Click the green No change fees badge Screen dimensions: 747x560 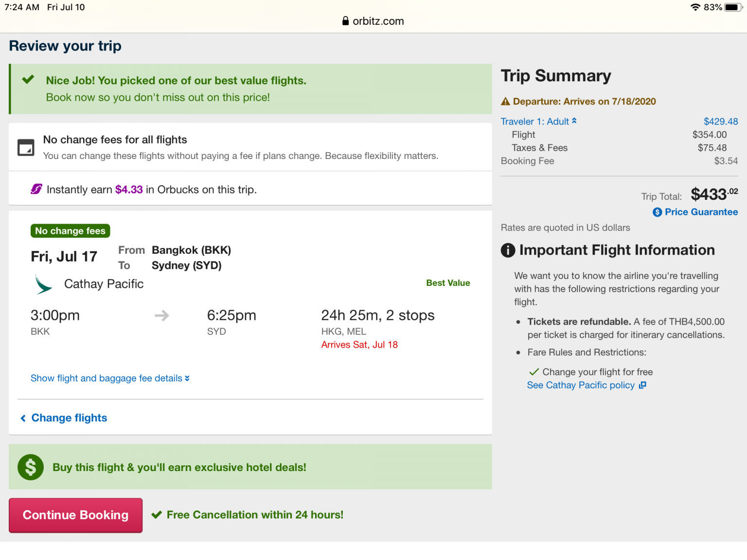click(71, 231)
